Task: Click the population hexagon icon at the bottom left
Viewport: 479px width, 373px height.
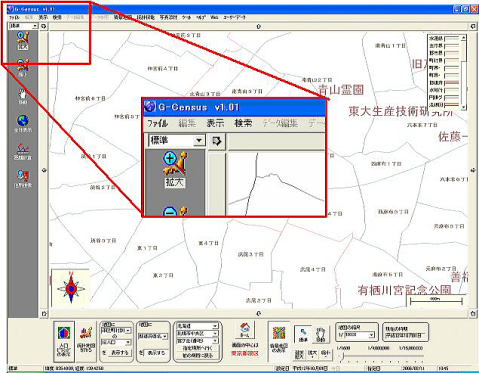Action: [64, 333]
